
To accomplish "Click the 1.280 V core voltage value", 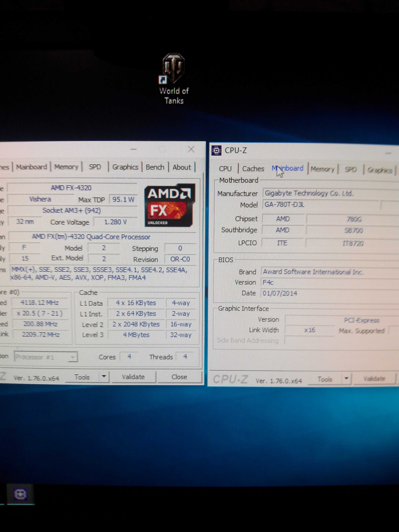I will click(x=115, y=222).
